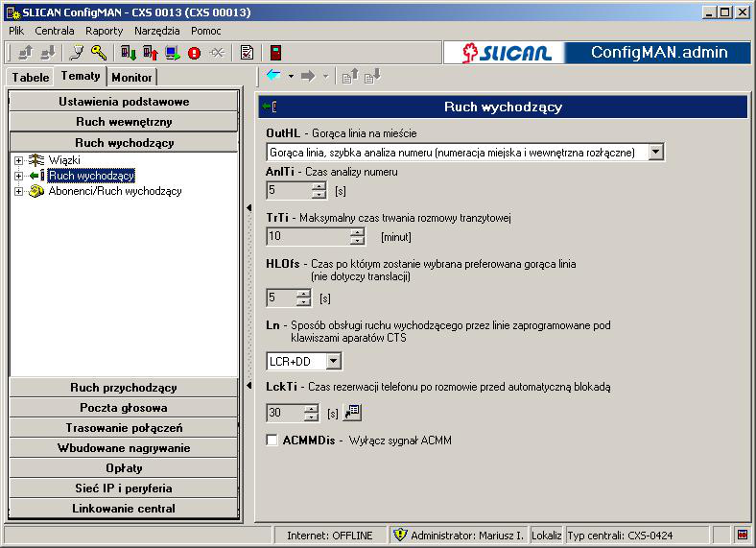Open Wbudowane nagrywanie section
Viewport: 756px width, 548px height.
click(x=124, y=448)
